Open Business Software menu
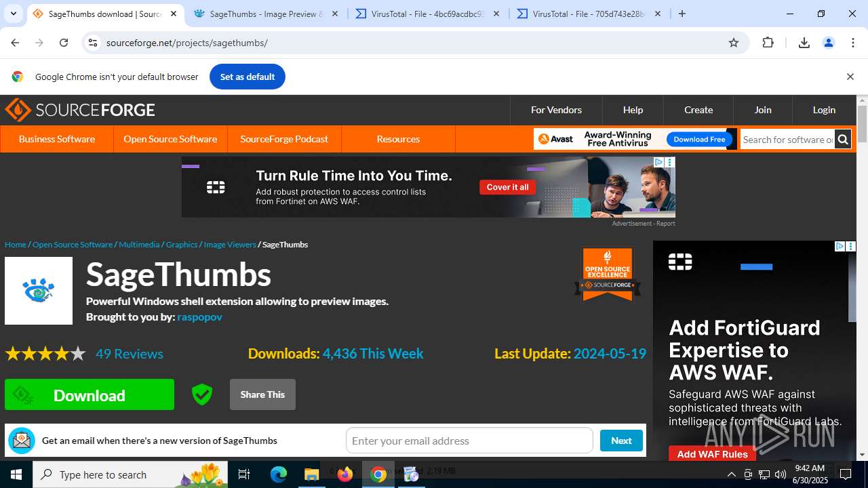 [57, 139]
